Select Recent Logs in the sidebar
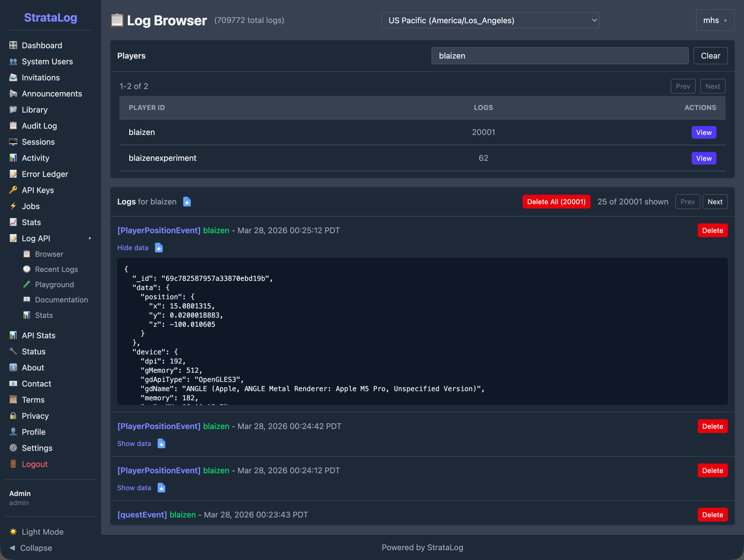This screenshot has height=560, width=744. (x=56, y=269)
